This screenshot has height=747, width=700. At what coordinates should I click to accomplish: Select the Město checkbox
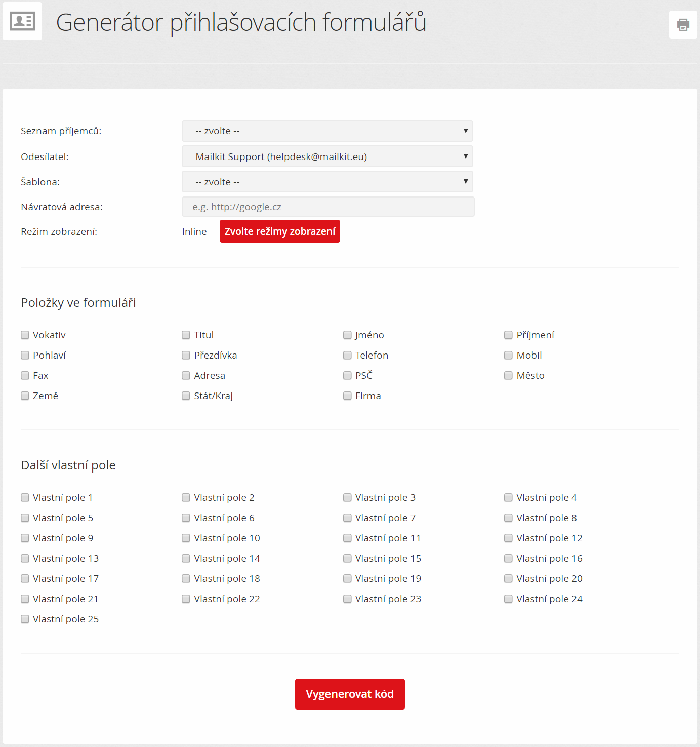508,375
